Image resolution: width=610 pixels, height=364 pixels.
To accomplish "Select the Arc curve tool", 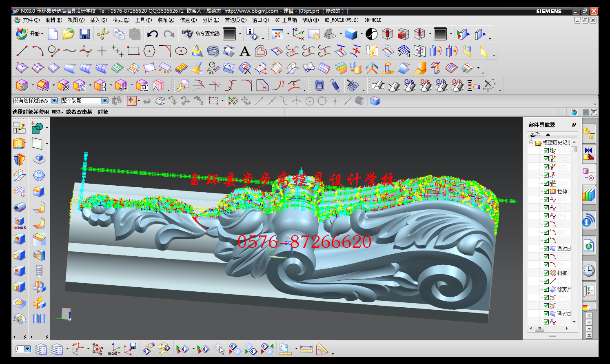I will coord(38,51).
